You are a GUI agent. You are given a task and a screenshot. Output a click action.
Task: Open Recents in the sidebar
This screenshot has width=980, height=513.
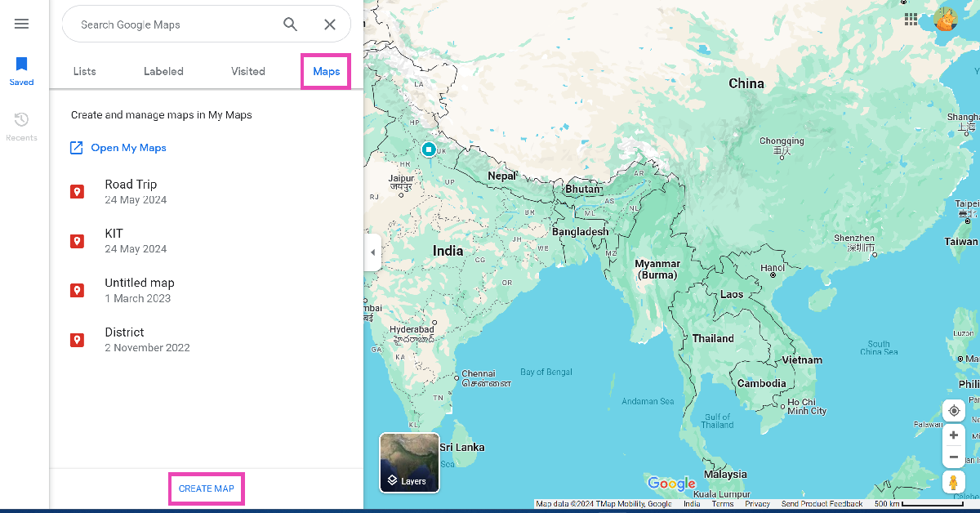(22, 121)
